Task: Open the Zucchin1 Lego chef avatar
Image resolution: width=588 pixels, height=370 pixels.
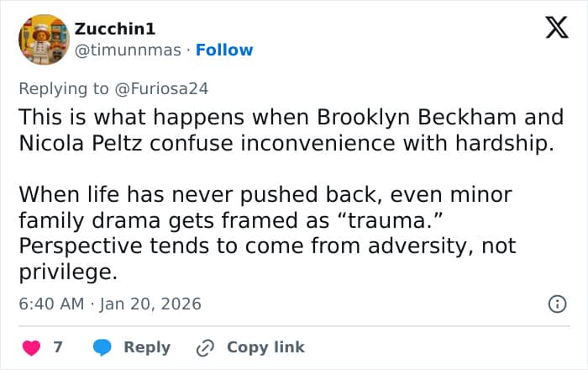Action: coord(43,40)
